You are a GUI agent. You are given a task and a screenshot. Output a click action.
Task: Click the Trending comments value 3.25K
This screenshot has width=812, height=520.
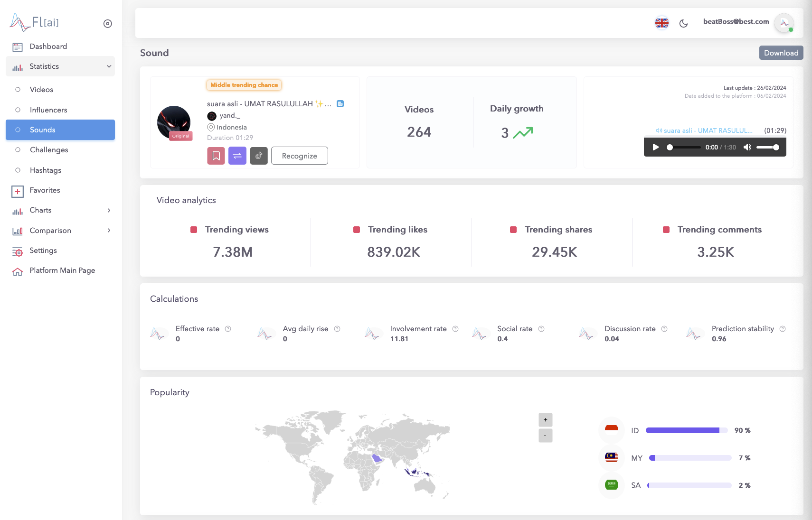pos(716,252)
